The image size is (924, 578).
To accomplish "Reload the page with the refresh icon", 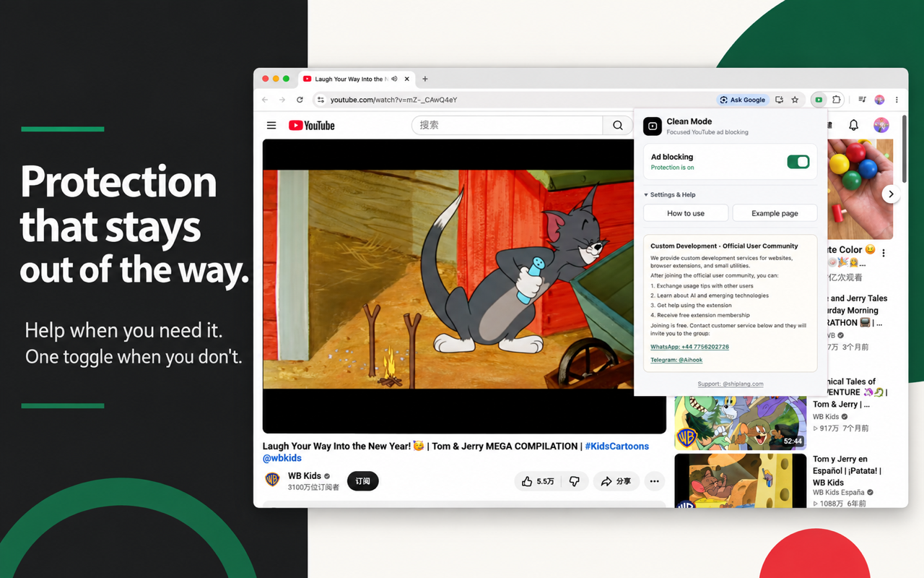I will pos(300,100).
